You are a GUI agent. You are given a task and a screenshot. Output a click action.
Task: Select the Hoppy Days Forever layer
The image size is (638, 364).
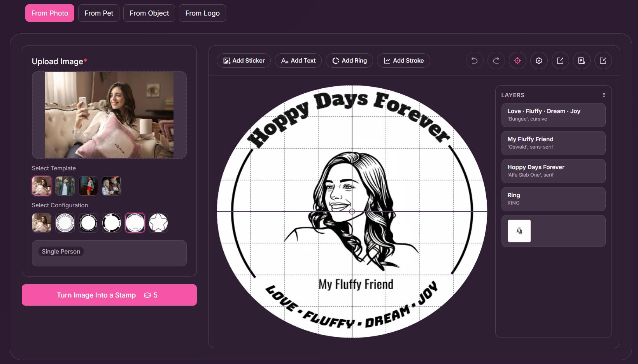point(553,171)
